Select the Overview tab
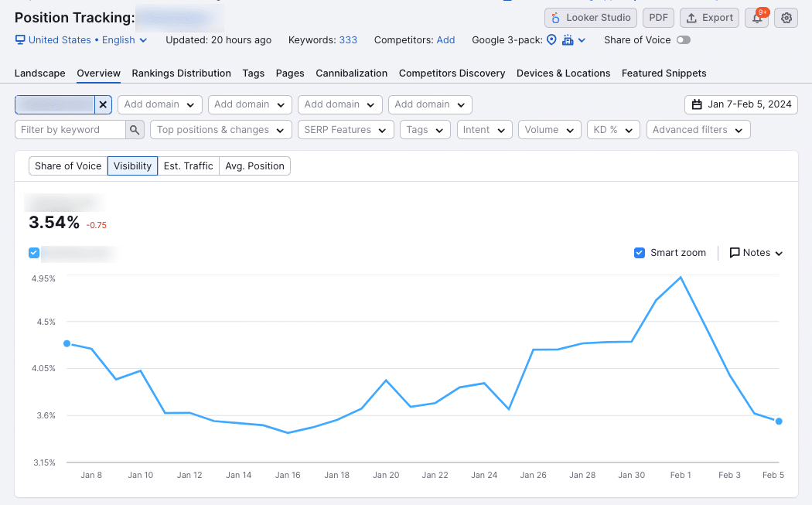Screen dimensions: 812x505 [x=98, y=73]
